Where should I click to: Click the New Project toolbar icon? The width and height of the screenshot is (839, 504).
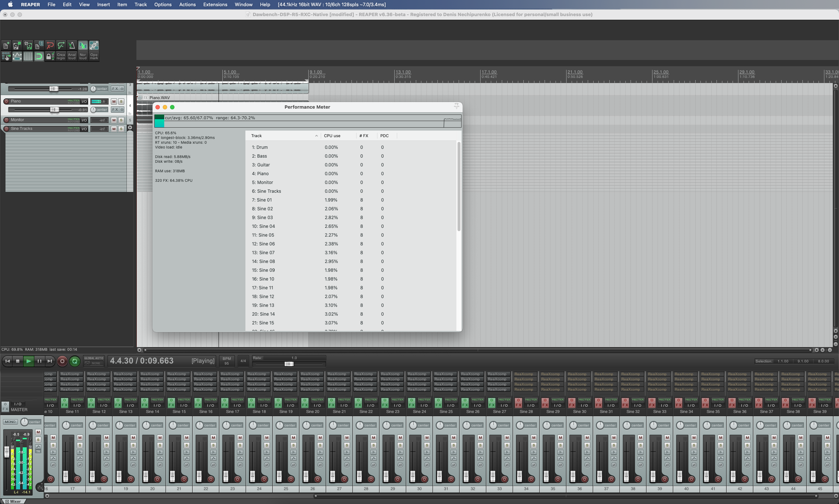tap(6, 45)
